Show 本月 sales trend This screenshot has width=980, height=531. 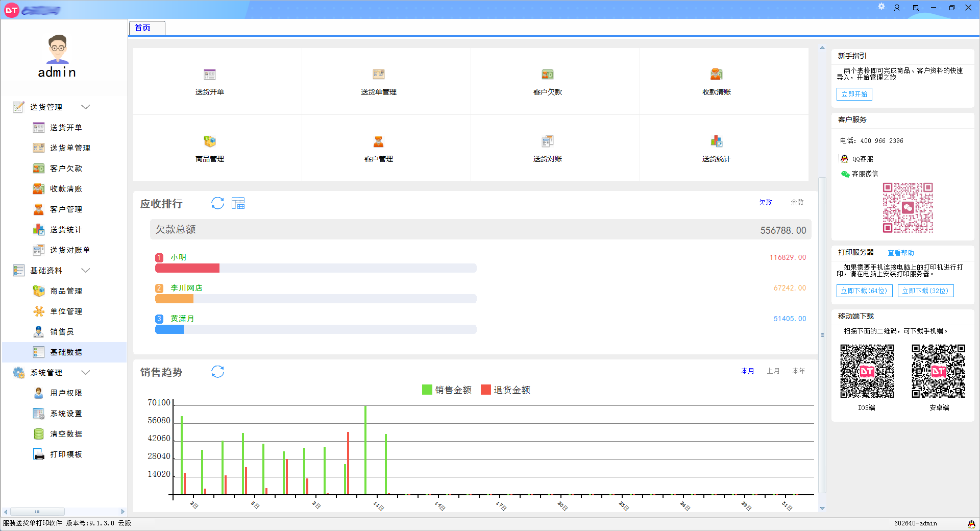pyautogui.click(x=748, y=371)
